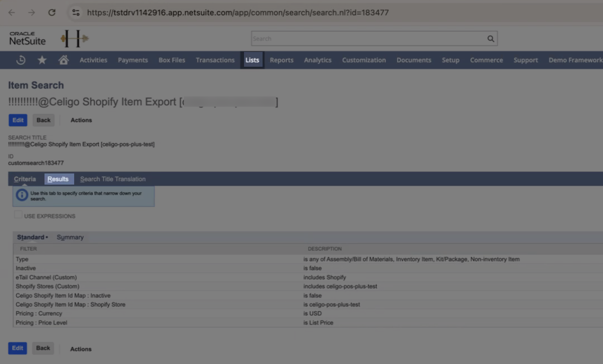Click the 'is USD' description

coord(312,313)
